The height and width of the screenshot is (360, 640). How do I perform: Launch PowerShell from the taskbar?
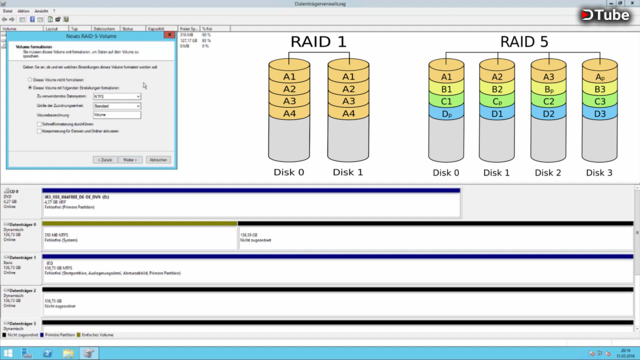(x=48, y=353)
